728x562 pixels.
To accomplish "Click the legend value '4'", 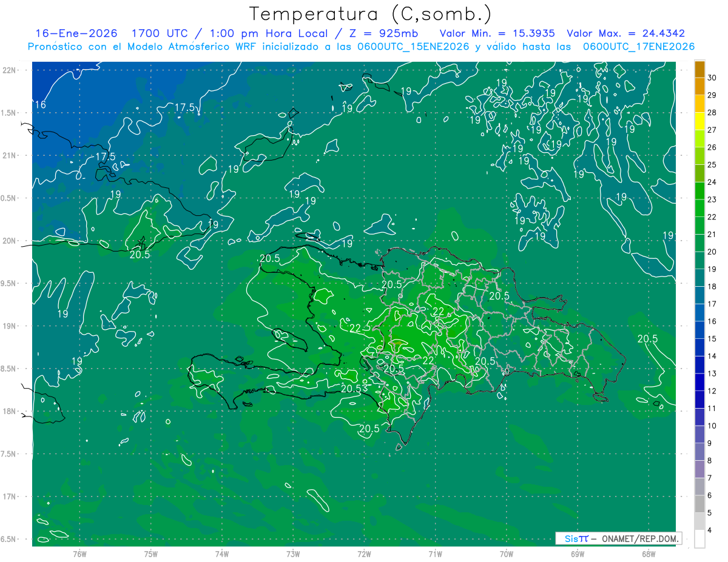I will click(710, 530).
